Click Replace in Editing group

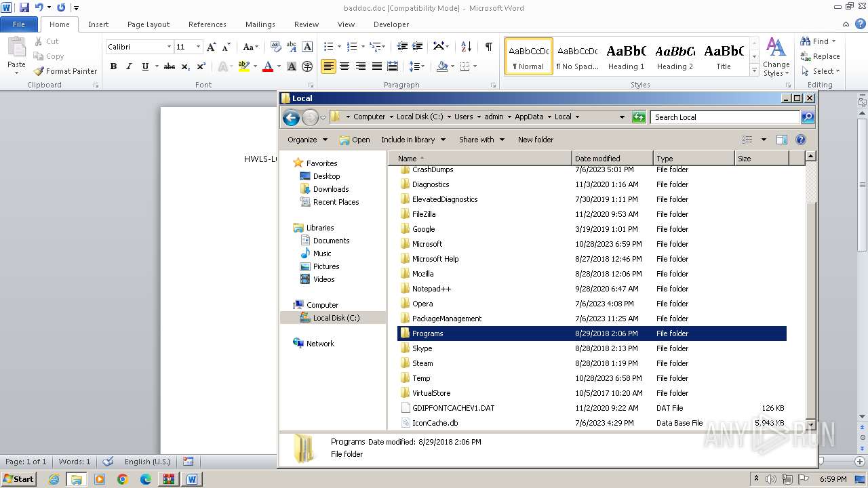(821, 56)
